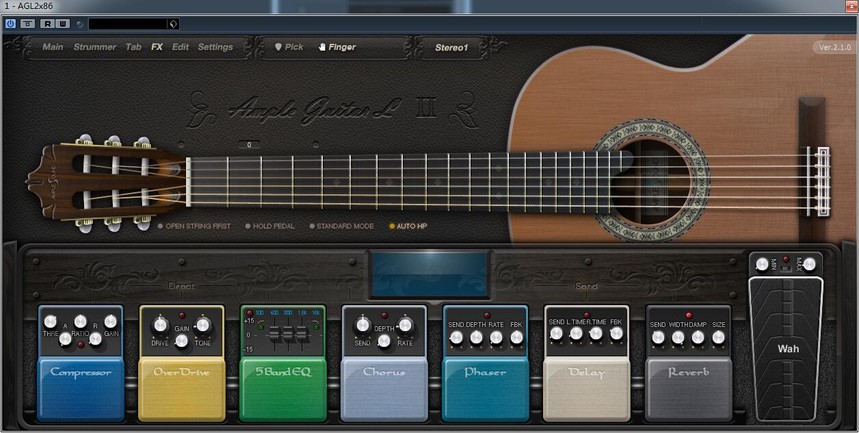Stomp the Compressor pedal footswitch
The height and width of the screenshot is (433, 859).
[81, 390]
